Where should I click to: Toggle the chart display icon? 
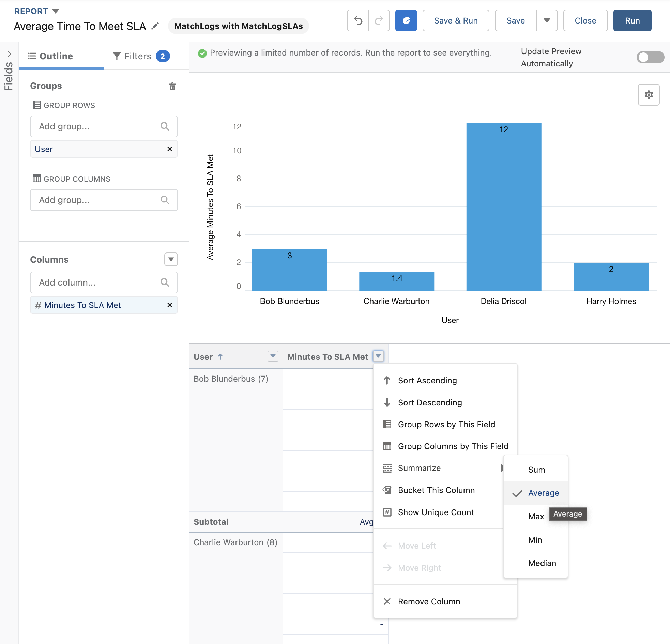pos(406,20)
